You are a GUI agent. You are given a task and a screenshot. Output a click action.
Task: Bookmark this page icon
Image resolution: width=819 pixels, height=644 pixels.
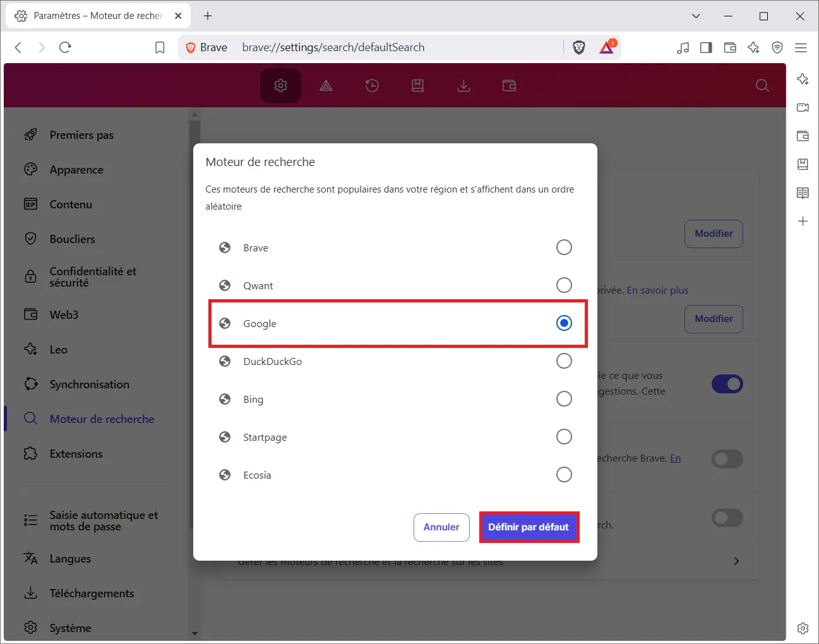160,47
